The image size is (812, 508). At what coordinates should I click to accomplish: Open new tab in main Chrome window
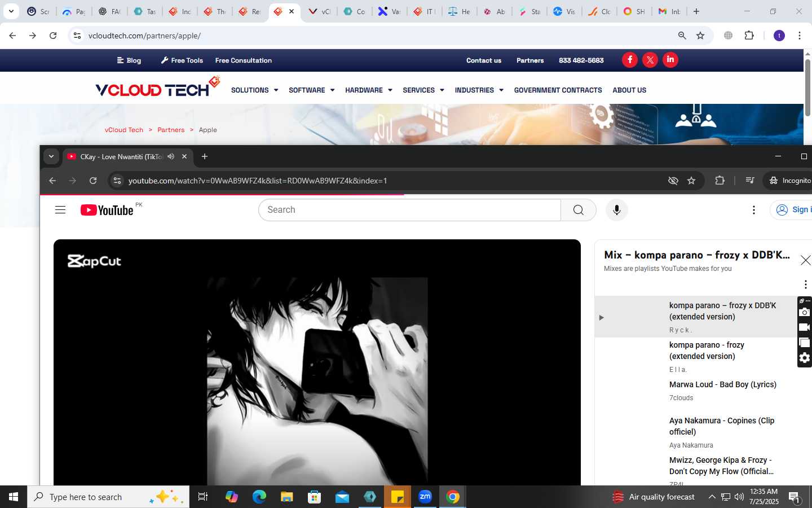click(696, 11)
